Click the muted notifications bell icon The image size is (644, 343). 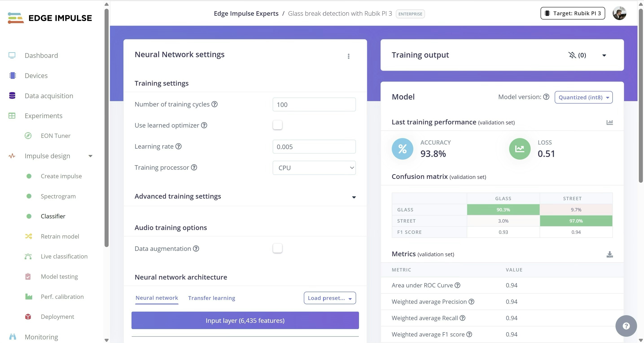(x=572, y=55)
